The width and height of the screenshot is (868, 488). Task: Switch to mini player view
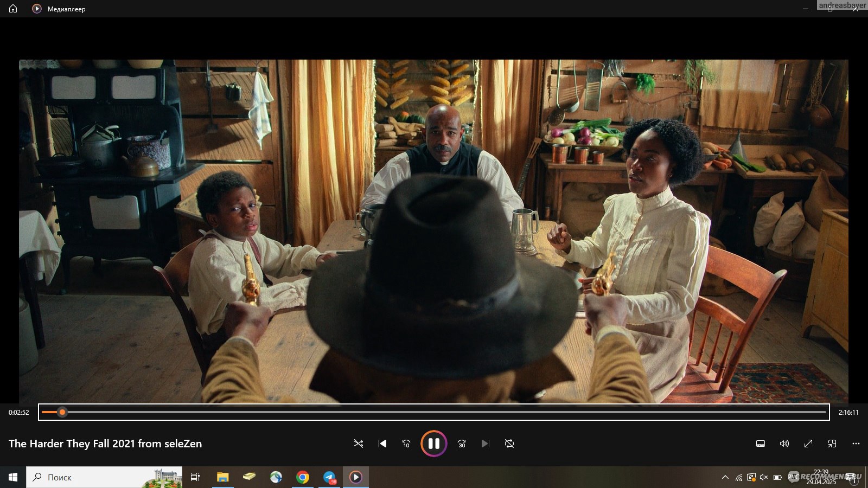pyautogui.click(x=832, y=444)
